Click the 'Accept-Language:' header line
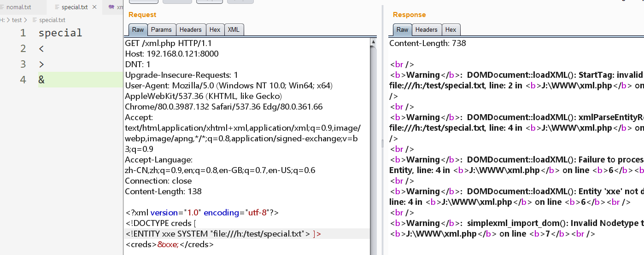This screenshot has height=255, width=644. 158,160
